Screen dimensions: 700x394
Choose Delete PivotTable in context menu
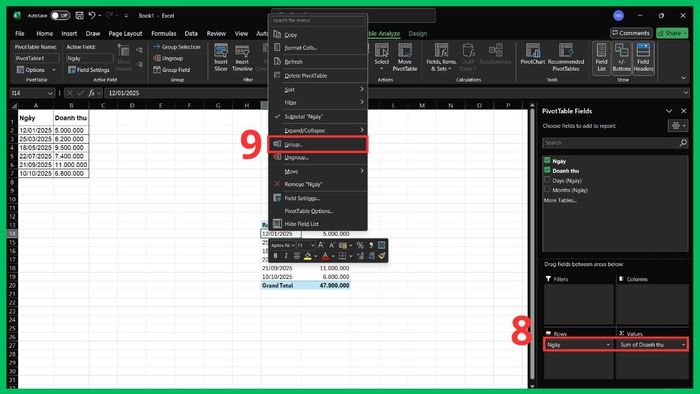point(318,76)
